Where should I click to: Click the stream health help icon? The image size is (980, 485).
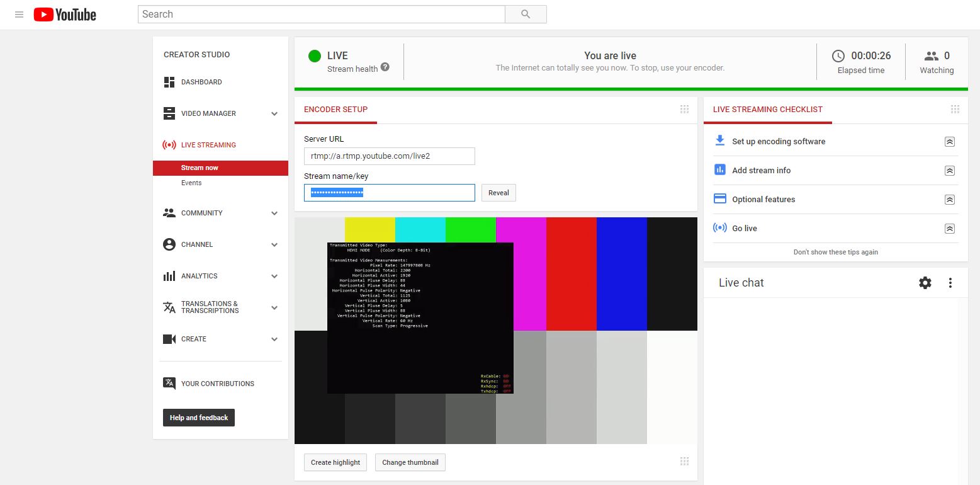tap(385, 67)
